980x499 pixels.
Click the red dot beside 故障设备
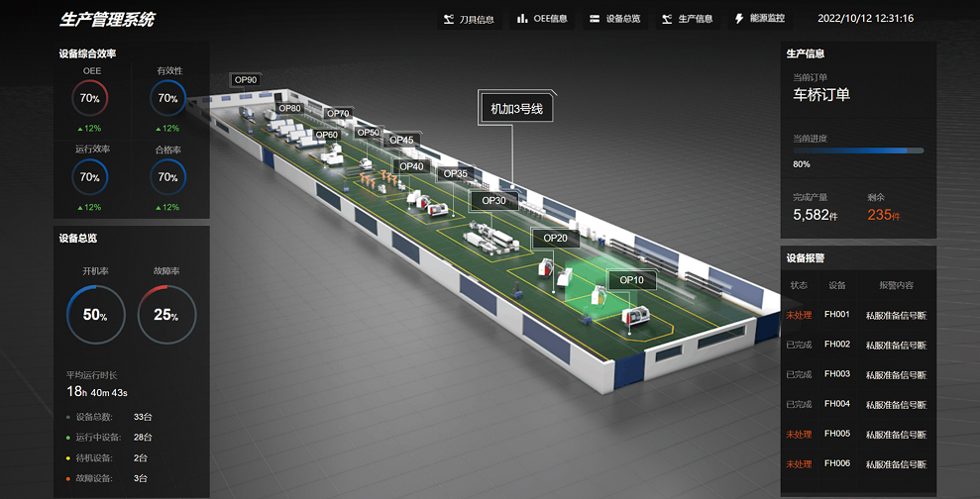68,478
